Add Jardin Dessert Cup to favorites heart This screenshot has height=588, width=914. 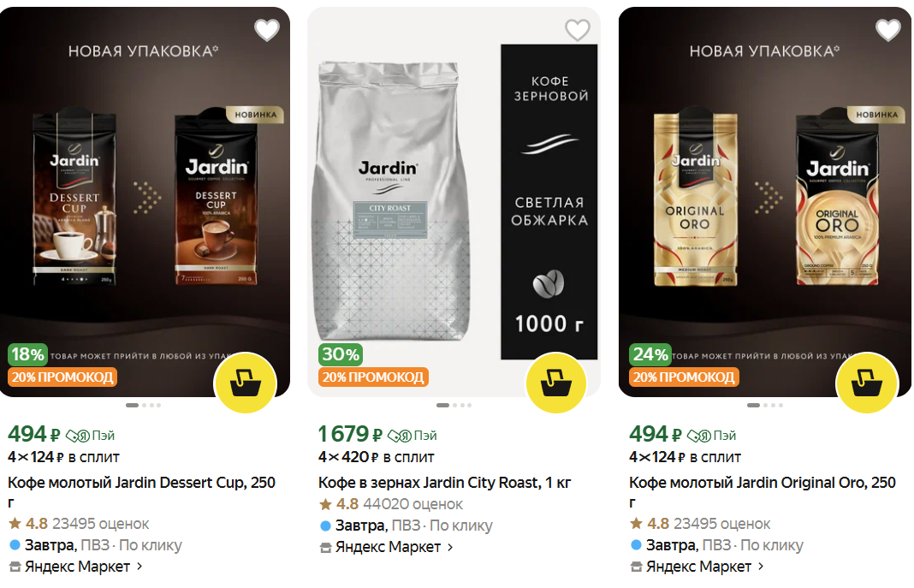tap(267, 30)
